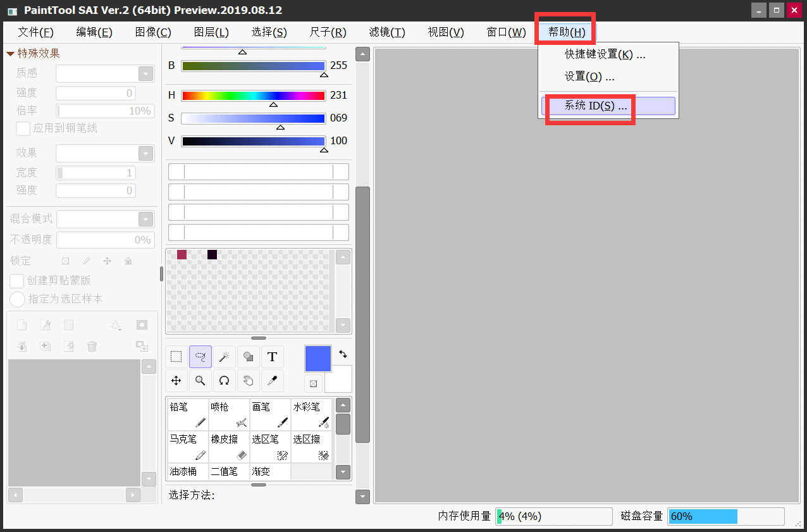This screenshot has width=807, height=532.
Task: Click the layer mask icon
Action: [x=142, y=325]
